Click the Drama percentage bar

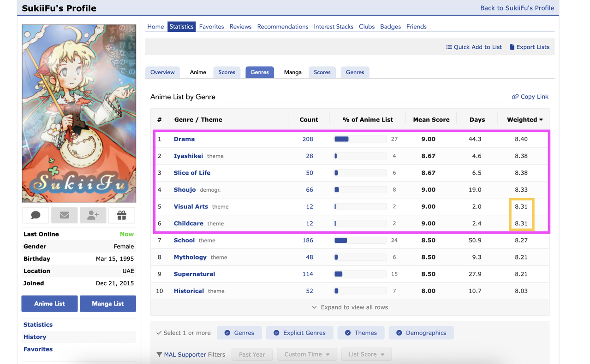[360, 139]
